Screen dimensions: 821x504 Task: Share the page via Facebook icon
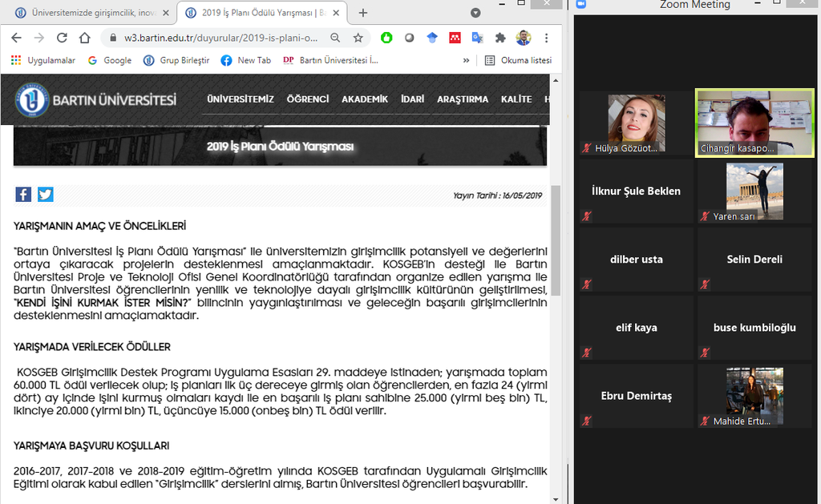pos(23,195)
